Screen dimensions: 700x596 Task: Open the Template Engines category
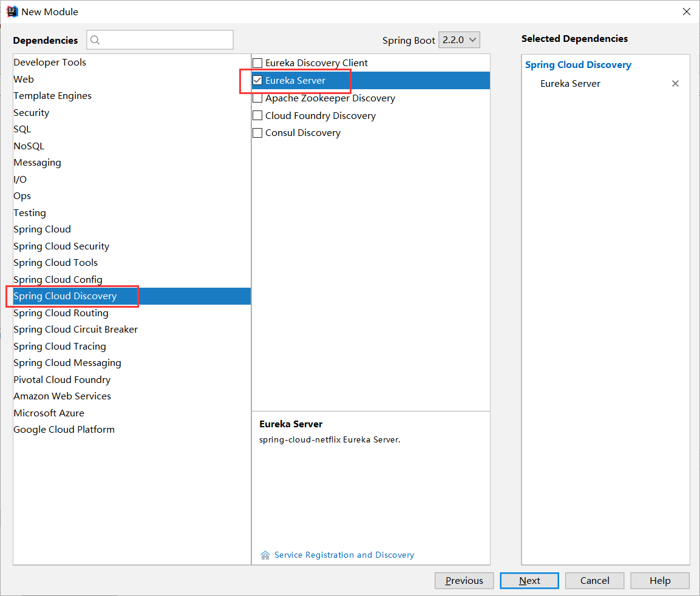[132, 95]
